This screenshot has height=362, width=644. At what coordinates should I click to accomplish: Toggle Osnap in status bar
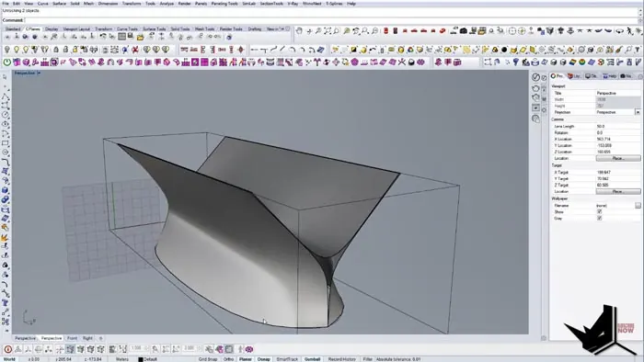[x=264, y=359]
